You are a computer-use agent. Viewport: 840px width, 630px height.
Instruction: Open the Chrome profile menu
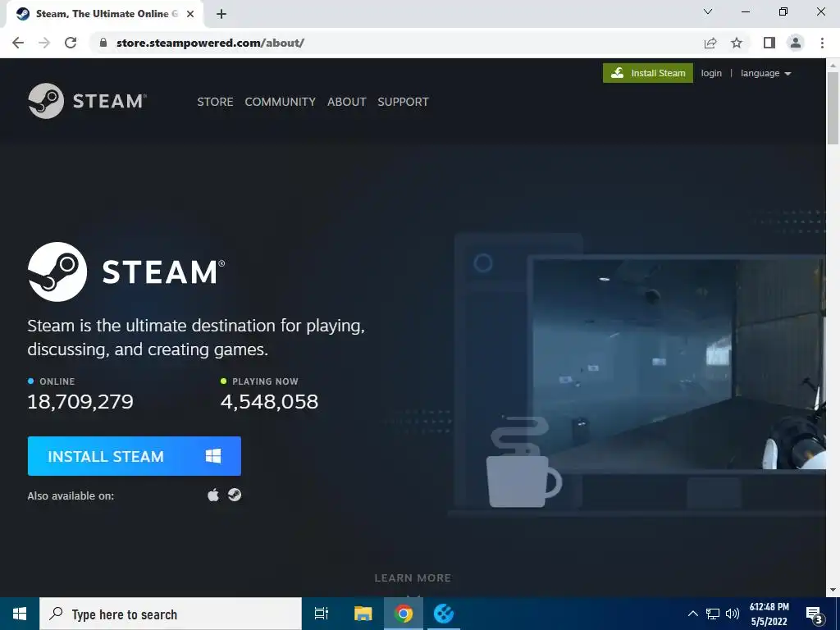click(x=796, y=43)
